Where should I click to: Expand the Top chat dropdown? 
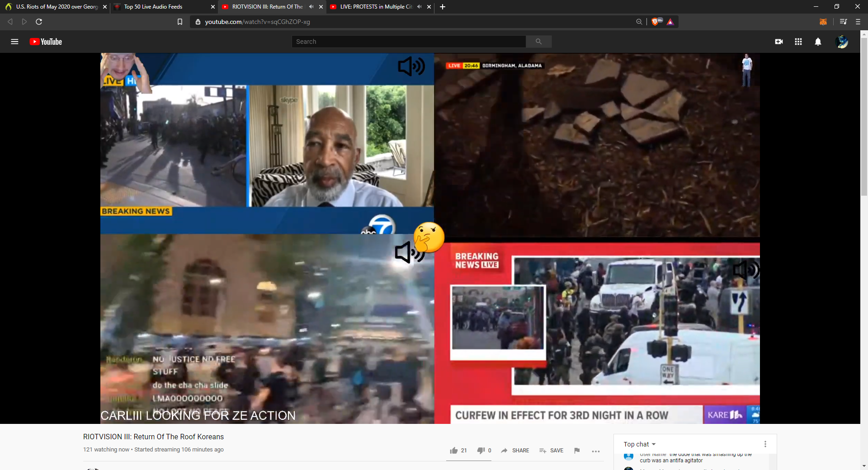click(640, 444)
